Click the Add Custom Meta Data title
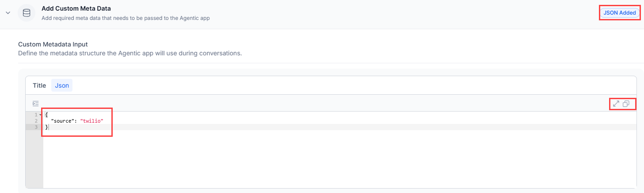This screenshot has height=193, width=644. click(x=76, y=8)
